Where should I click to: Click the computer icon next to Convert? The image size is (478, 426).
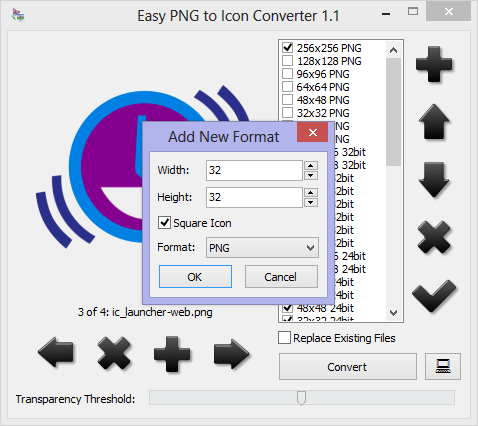coord(443,366)
